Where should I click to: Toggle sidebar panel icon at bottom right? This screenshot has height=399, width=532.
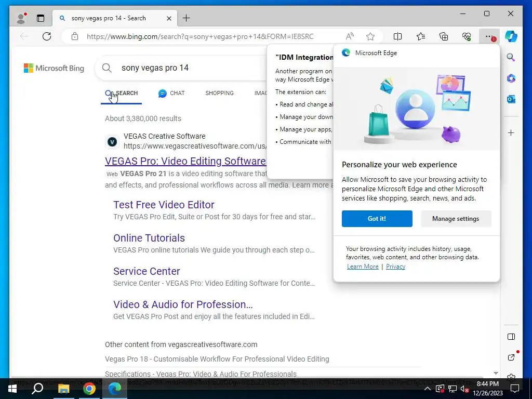point(511,337)
